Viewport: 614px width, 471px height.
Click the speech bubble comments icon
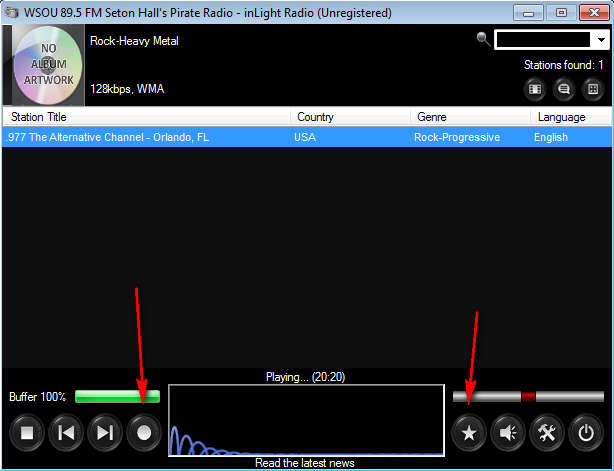(564, 88)
